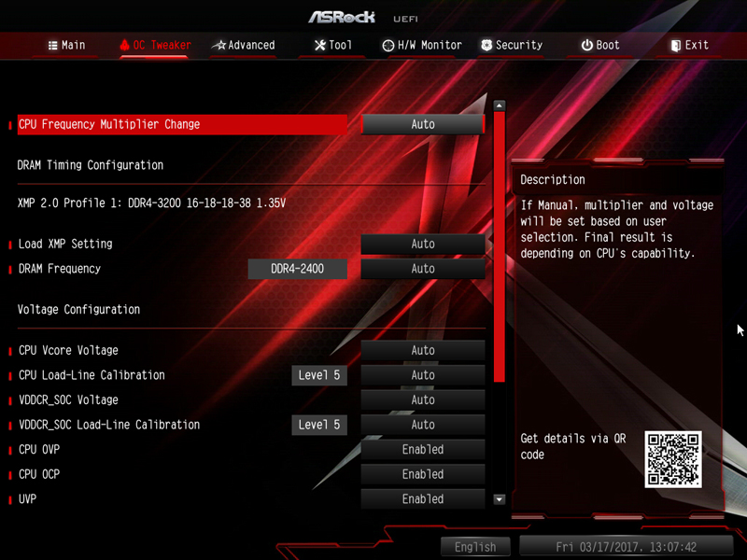Click XMP 2.0 Profile 1 text line
The height and width of the screenshot is (560, 747).
(151, 203)
